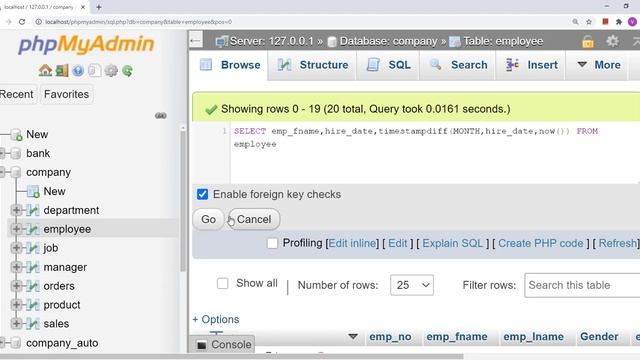The width and height of the screenshot is (640, 360).
Task: Click the manager table icon
Action: tap(33, 267)
